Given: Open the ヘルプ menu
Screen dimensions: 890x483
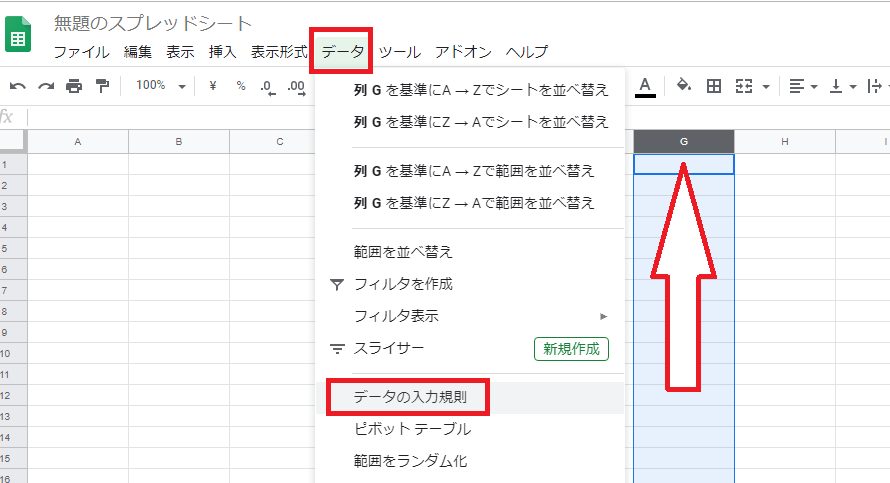Looking at the screenshot, I should point(527,52).
